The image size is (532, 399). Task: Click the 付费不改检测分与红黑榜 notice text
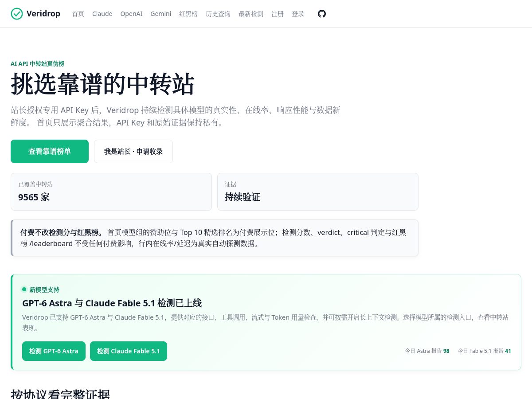[62, 232]
